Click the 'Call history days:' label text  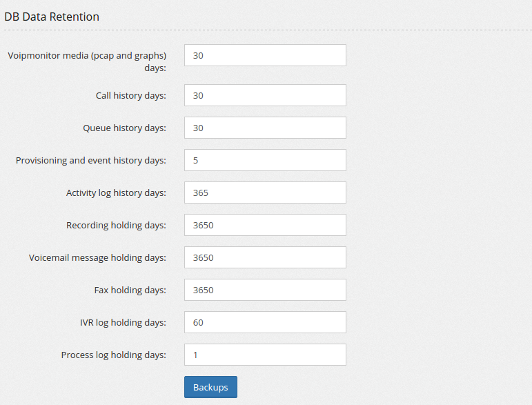[x=131, y=96]
